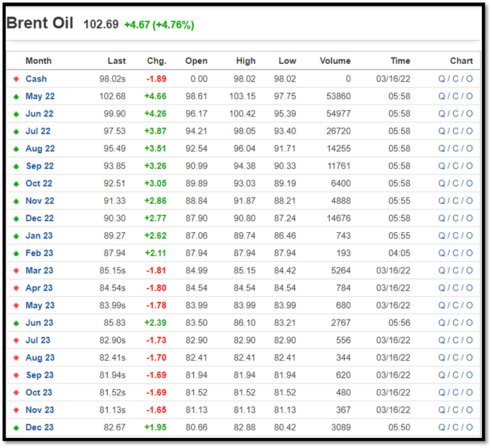Open the Aug 23 contract link

[x=40, y=358]
